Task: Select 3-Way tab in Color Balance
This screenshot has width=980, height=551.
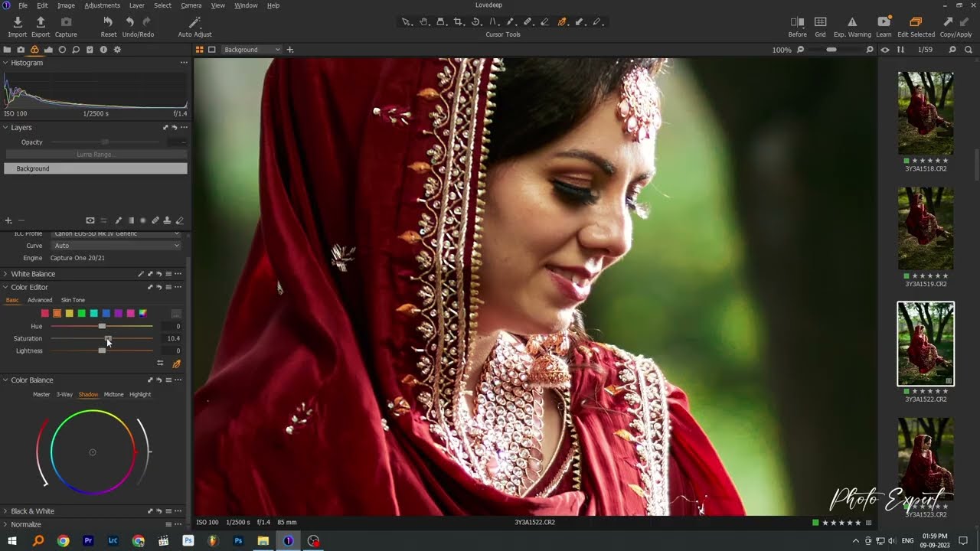Action: (x=64, y=395)
